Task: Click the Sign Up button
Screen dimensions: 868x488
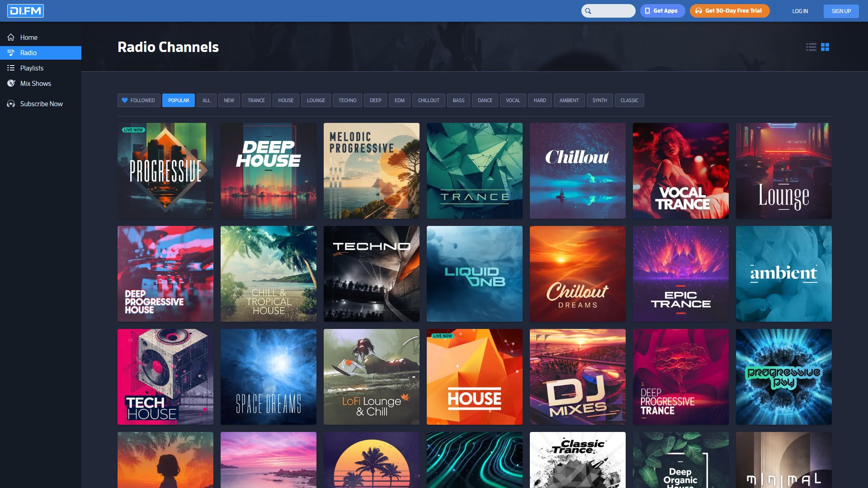Action: [x=841, y=11]
